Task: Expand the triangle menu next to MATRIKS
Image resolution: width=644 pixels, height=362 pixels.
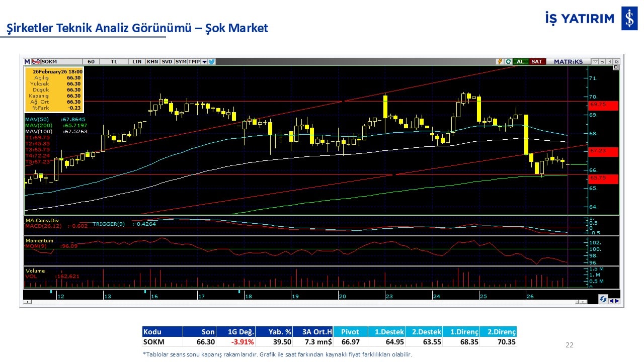Action: tap(595, 62)
